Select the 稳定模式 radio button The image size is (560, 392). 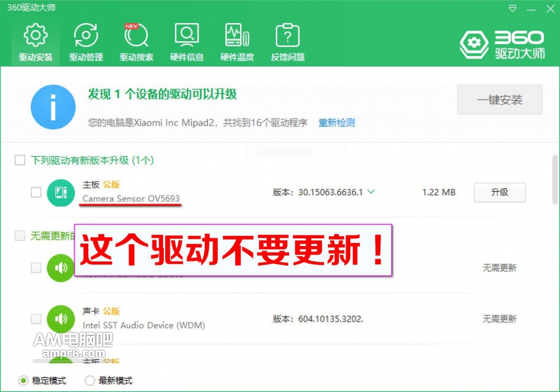(23, 381)
